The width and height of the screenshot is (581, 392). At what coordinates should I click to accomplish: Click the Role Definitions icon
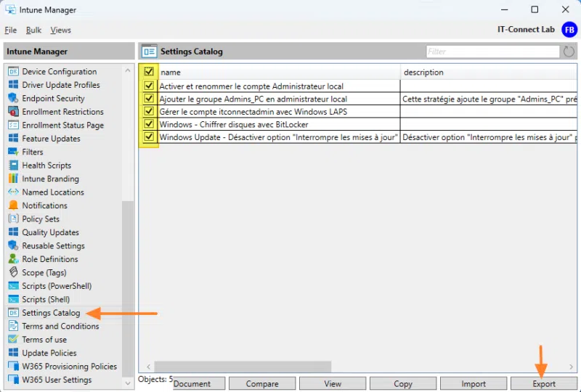pyautogui.click(x=13, y=259)
